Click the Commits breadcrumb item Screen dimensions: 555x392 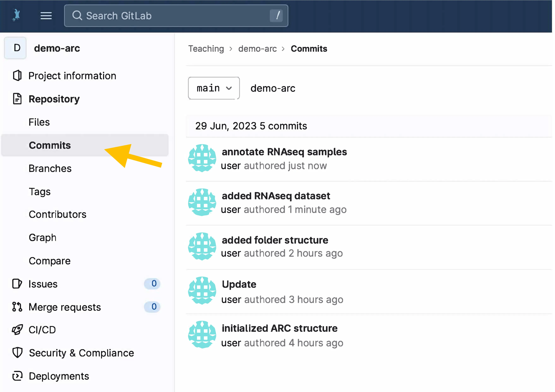pos(309,49)
